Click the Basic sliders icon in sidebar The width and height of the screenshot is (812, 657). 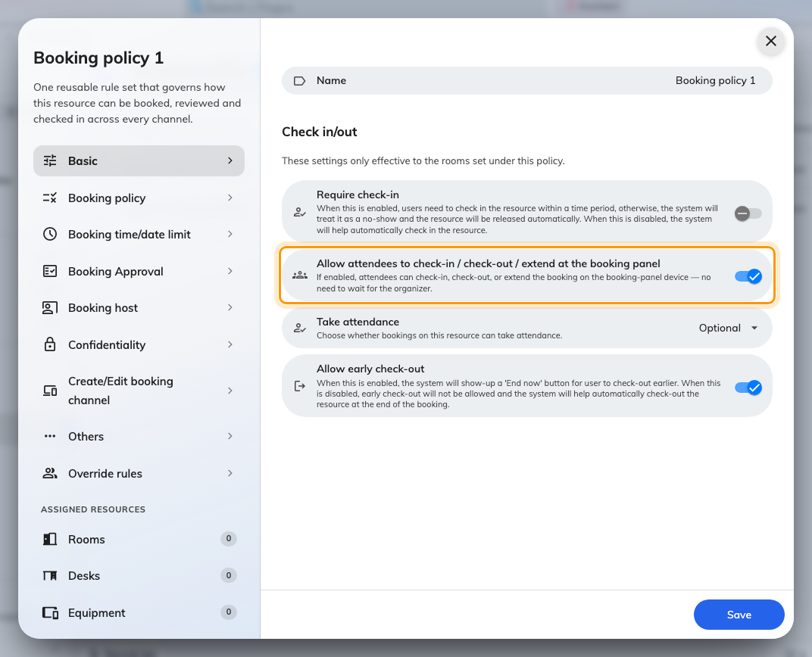click(50, 161)
